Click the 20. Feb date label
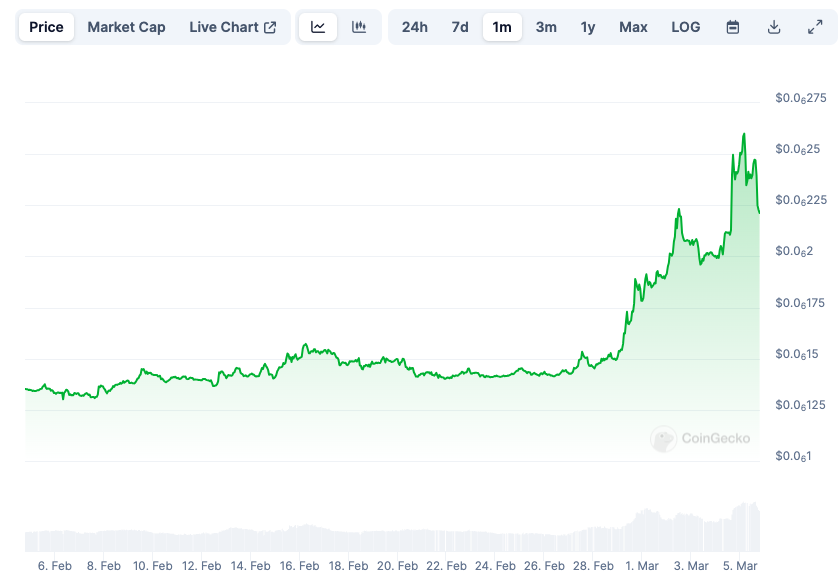 pyautogui.click(x=397, y=565)
